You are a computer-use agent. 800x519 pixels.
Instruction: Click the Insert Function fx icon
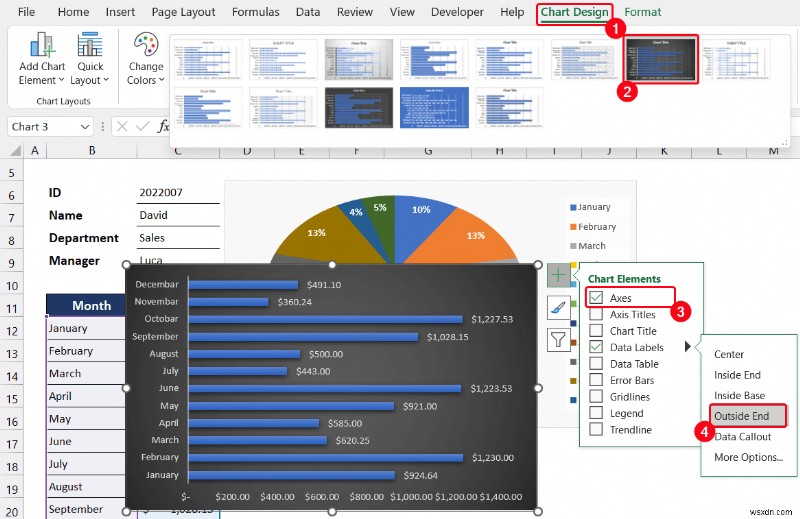click(163, 126)
